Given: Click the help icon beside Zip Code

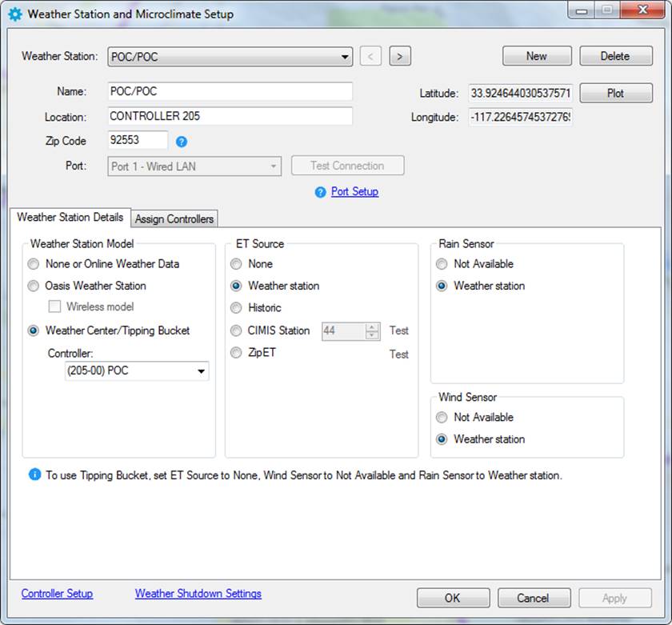Looking at the screenshot, I should (182, 142).
